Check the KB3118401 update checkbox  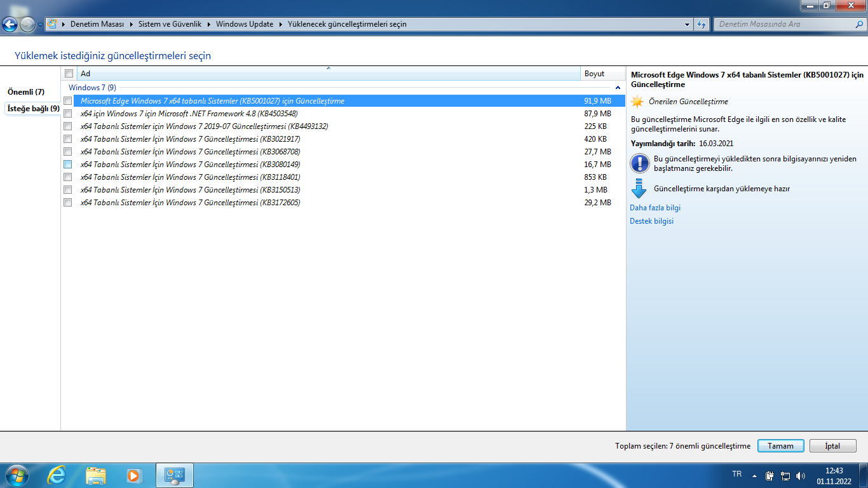67,177
